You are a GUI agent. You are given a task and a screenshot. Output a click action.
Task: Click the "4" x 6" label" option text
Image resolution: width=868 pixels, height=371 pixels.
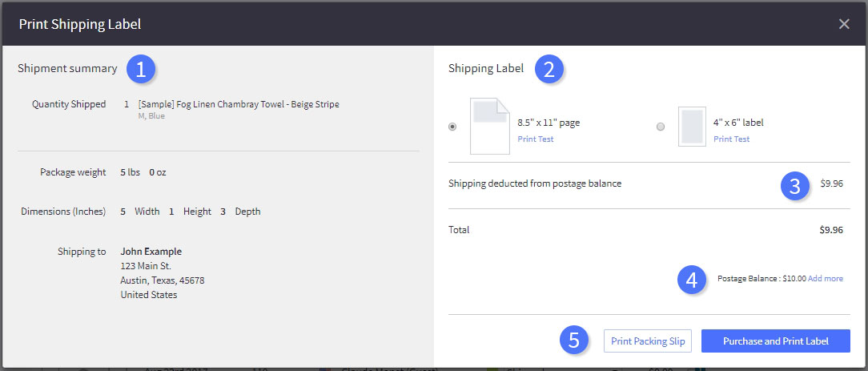tap(738, 123)
